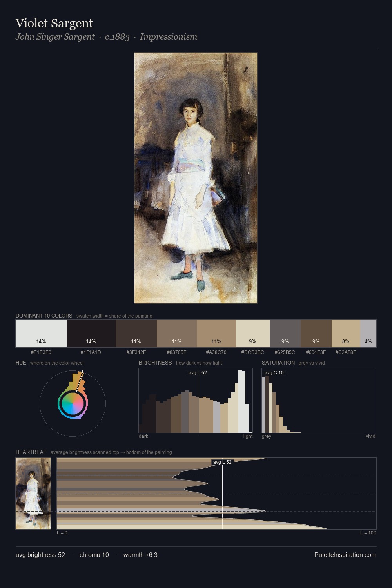
Task: Click the 'L = 0' axis label
Action: (62, 533)
